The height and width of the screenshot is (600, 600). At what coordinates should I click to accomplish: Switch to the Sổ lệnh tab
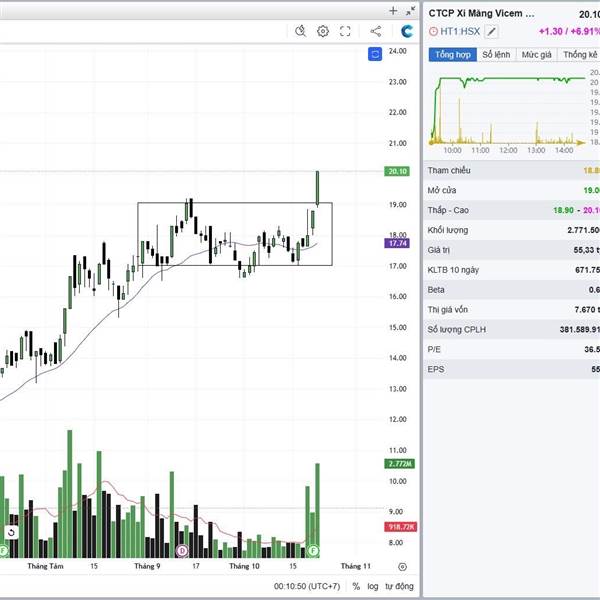click(x=496, y=54)
